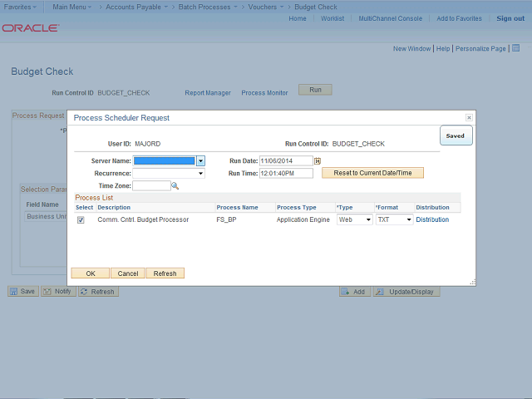This screenshot has height=399, width=532.
Task: Close the Process Scheduler Request dialog
Action: pos(469,118)
